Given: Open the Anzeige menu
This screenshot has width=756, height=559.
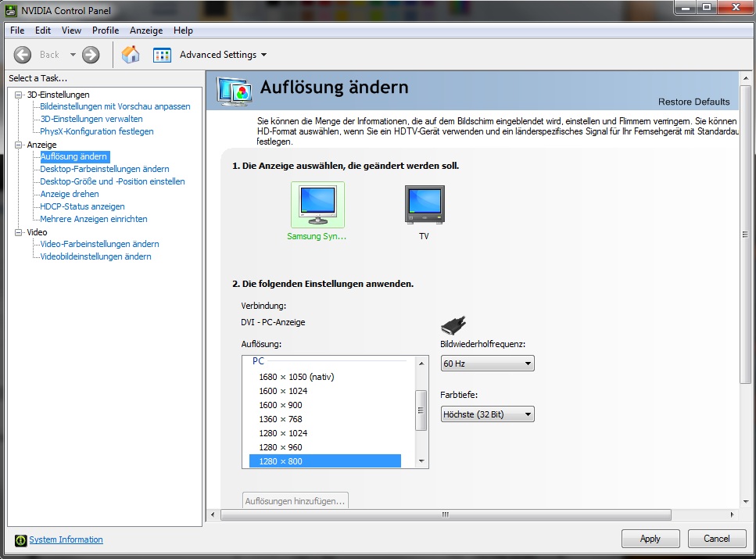Looking at the screenshot, I should click(146, 30).
